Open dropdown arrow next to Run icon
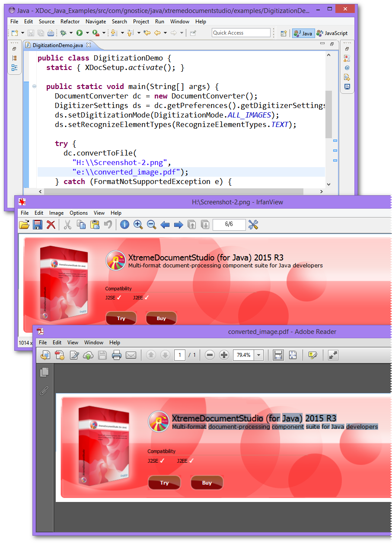Screen dimensions: 392x543 (x=87, y=33)
